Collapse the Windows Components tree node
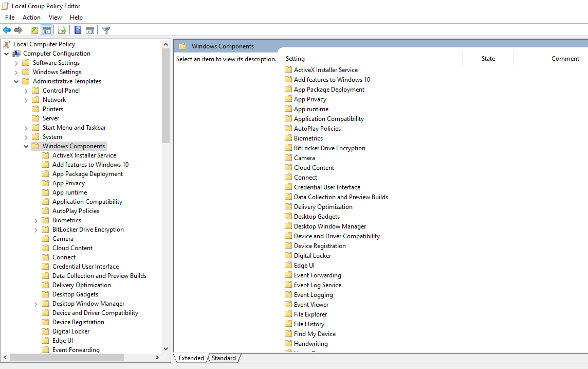Image resolution: width=588 pixels, height=369 pixels. click(x=26, y=146)
